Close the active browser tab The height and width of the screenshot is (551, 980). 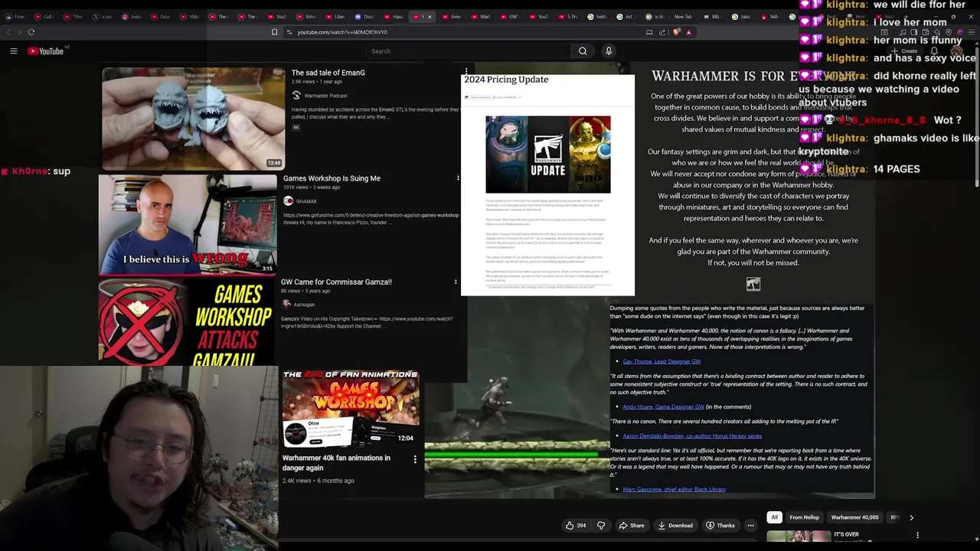tap(430, 17)
